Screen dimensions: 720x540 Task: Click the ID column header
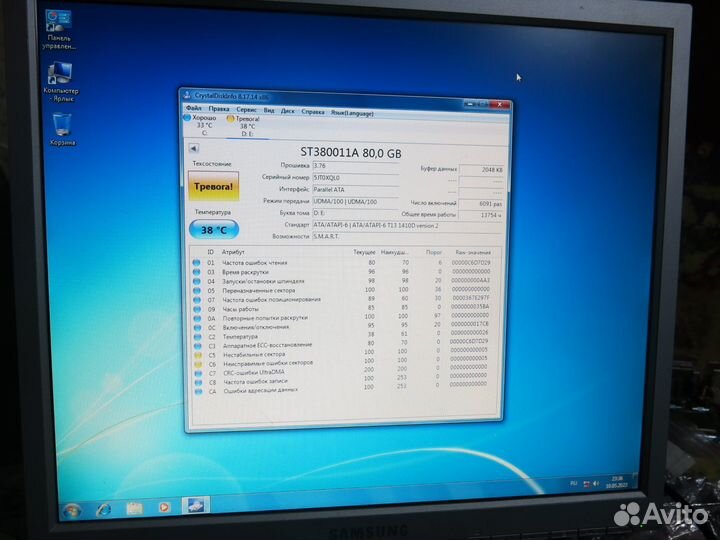(x=210, y=252)
